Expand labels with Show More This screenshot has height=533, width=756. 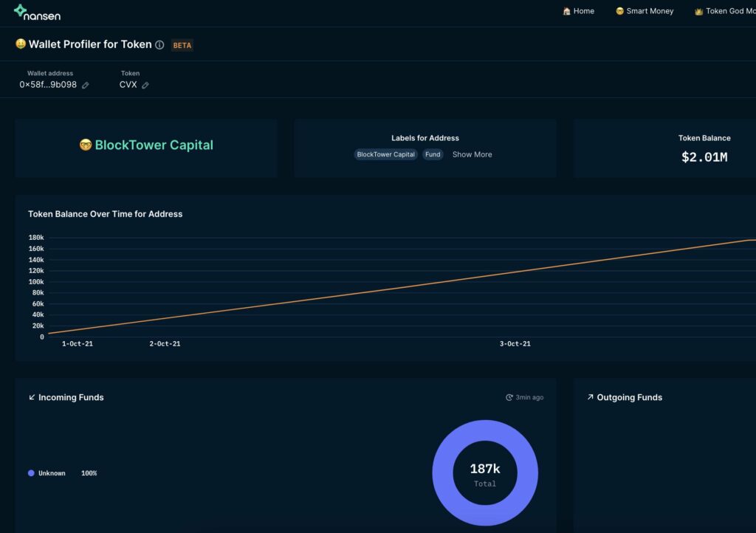pyautogui.click(x=472, y=154)
